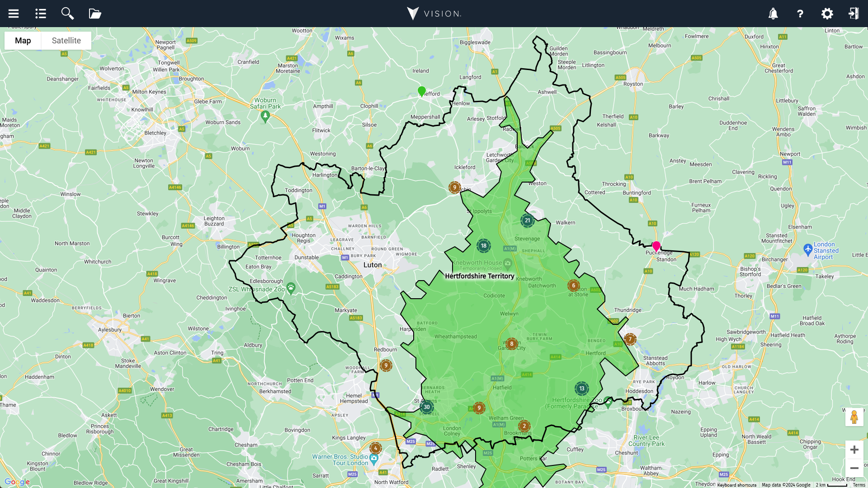The width and height of the screenshot is (868, 488).
Task: Click the Woburn Safari Park marker
Action: tap(265, 117)
